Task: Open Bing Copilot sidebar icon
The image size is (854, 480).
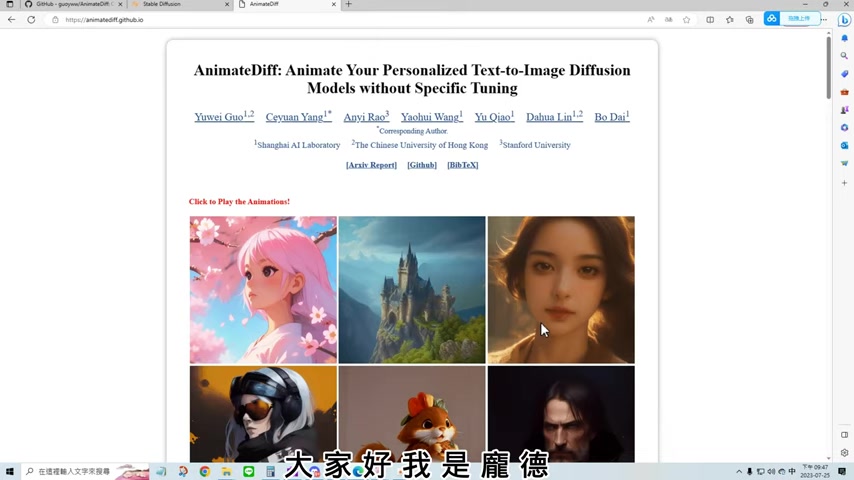Action: point(844,20)
